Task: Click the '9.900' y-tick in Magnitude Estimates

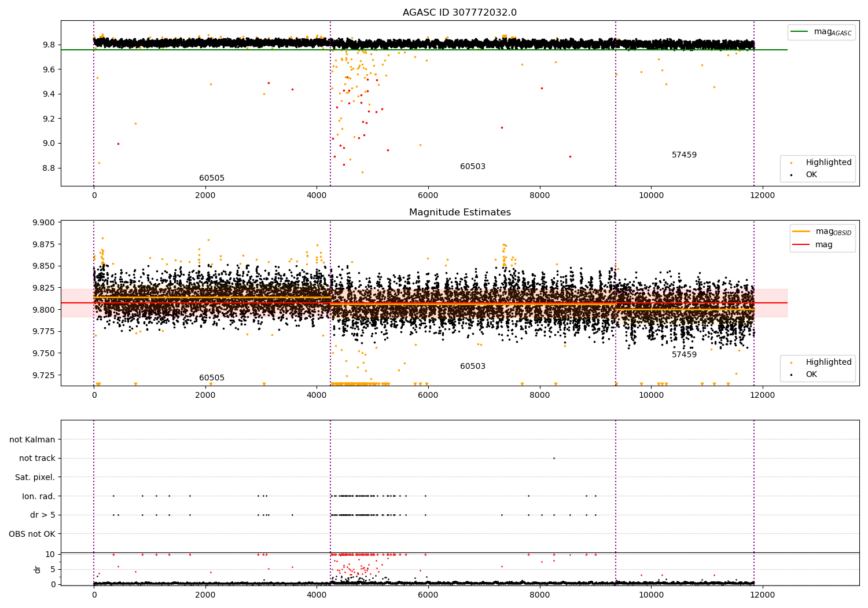Action: pos(44,223)
